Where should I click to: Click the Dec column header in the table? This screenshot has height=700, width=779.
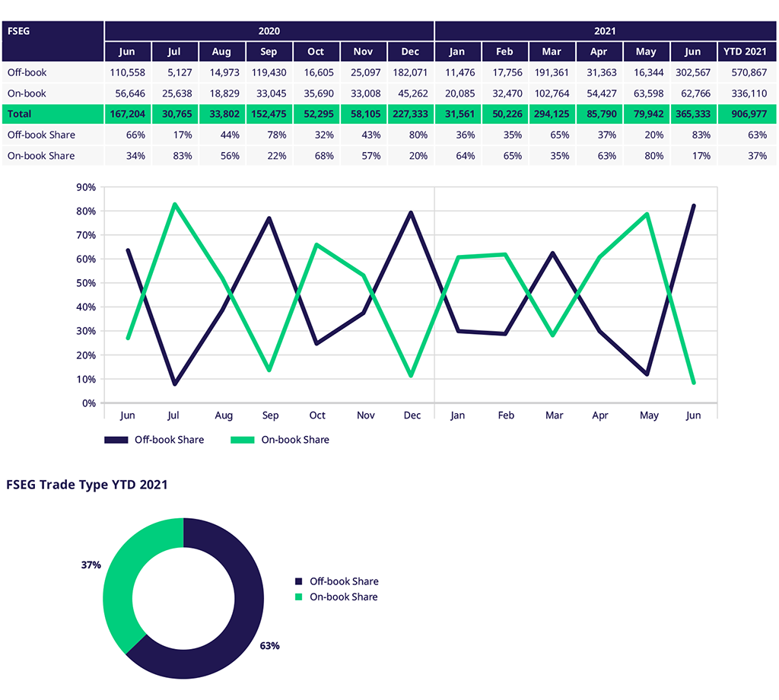click(x=410, y=52)
